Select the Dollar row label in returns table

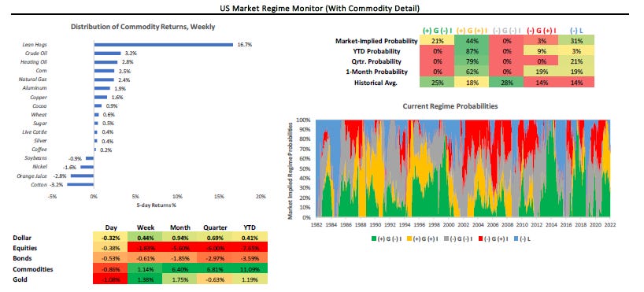pos(21,238)
